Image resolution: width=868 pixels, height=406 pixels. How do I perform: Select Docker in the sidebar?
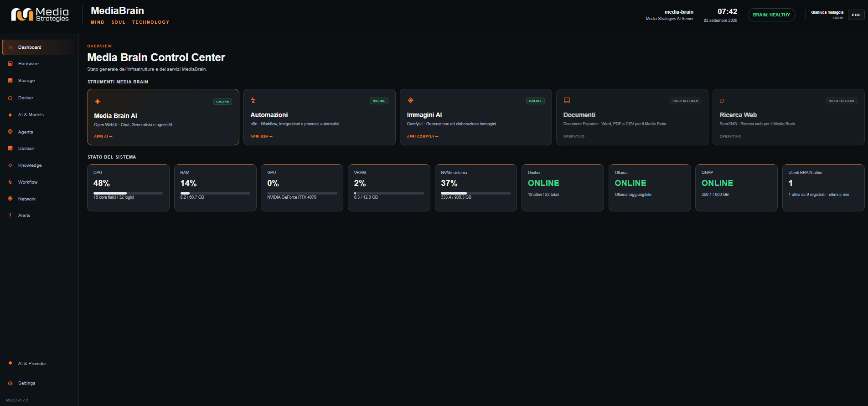[x=38, y=98]
